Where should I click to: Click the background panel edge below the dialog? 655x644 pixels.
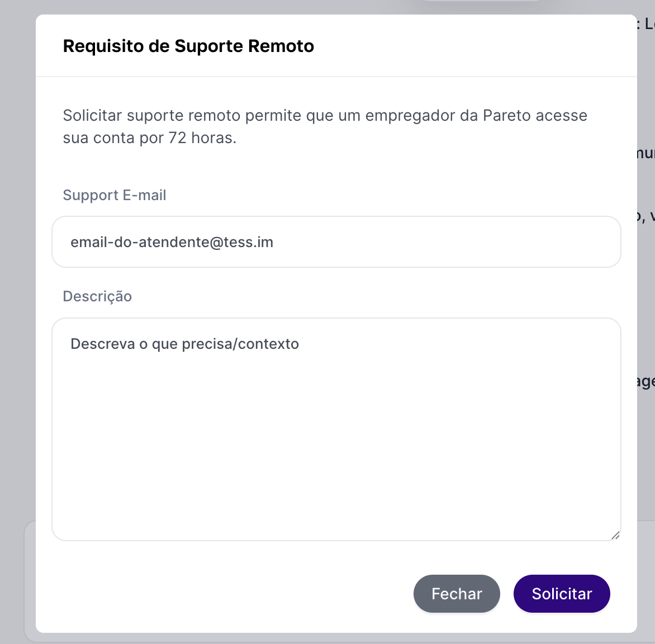point(335,638)
